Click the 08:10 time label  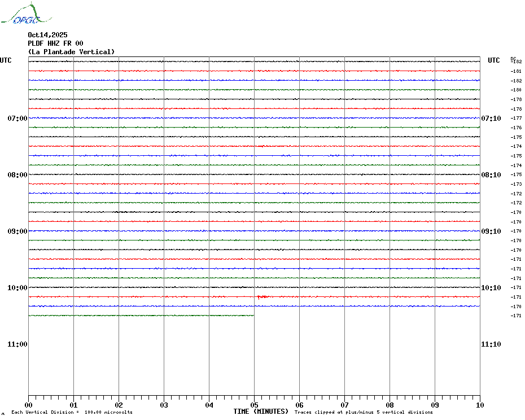(491, 175)
